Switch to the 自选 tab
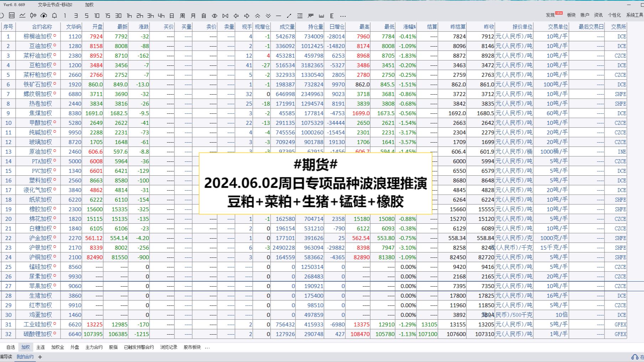The image size is (644, 362). 11,347
